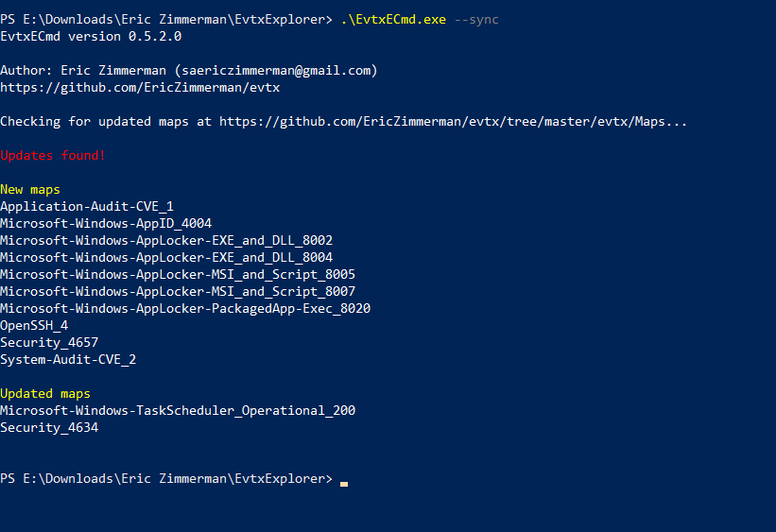Click the TaskScheduler_Operational_200 updated map
Image resolution: width=776 pixels, height=532 pixels.
click(178, 411)
